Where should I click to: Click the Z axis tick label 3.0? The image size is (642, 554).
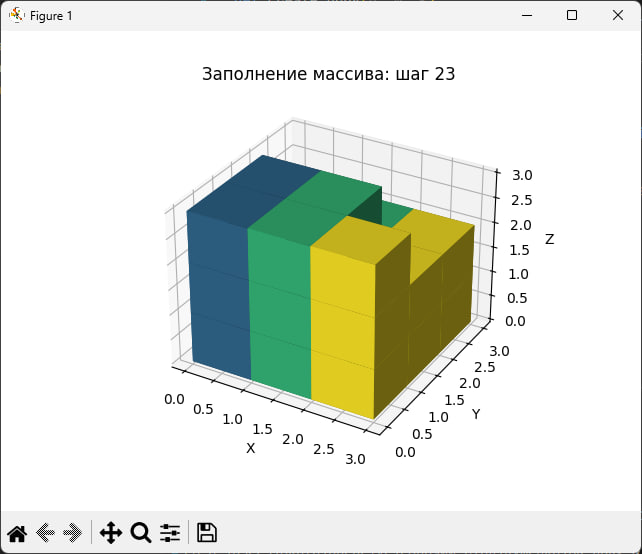coord(522,176)
